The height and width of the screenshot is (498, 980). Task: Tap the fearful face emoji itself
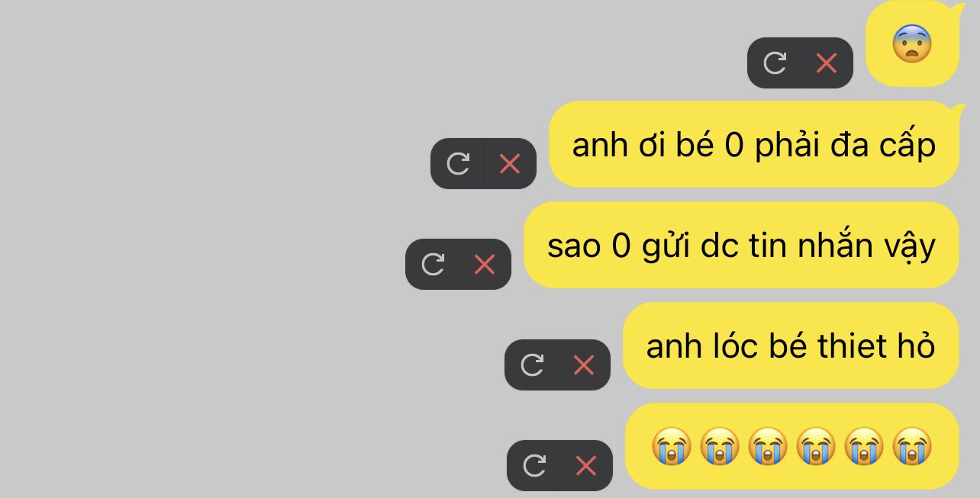(x=912, y=43)
